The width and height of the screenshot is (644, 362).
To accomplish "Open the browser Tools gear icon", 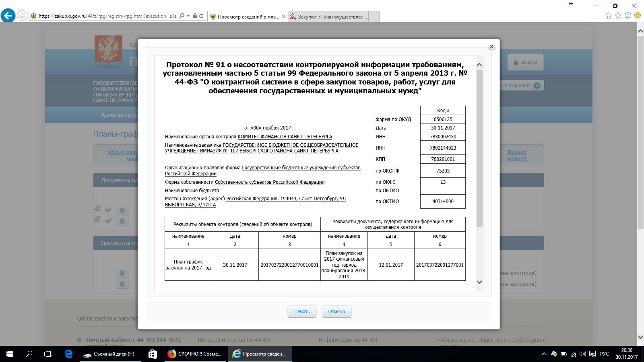I will 628,16.
